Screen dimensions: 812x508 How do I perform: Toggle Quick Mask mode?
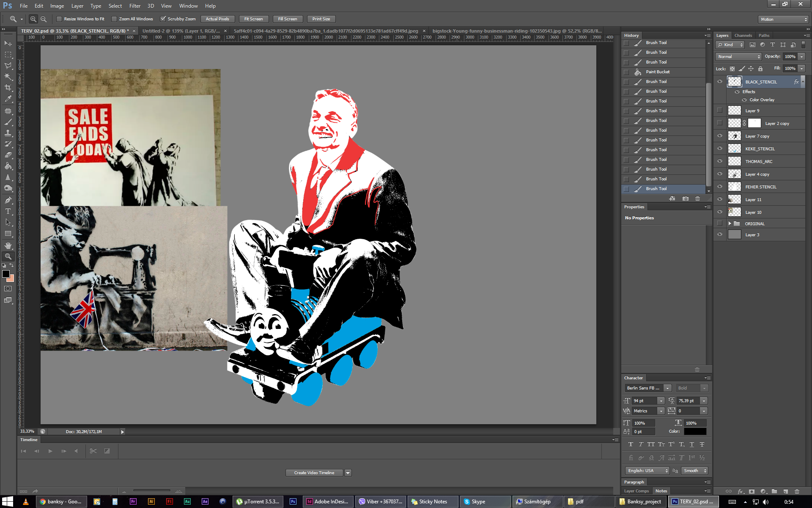click(x=8, y=289)
